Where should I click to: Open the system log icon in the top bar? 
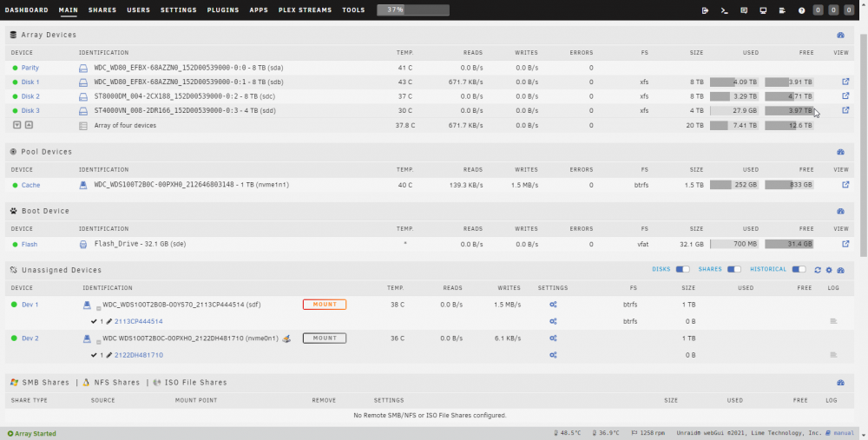[x=782, y=10]
